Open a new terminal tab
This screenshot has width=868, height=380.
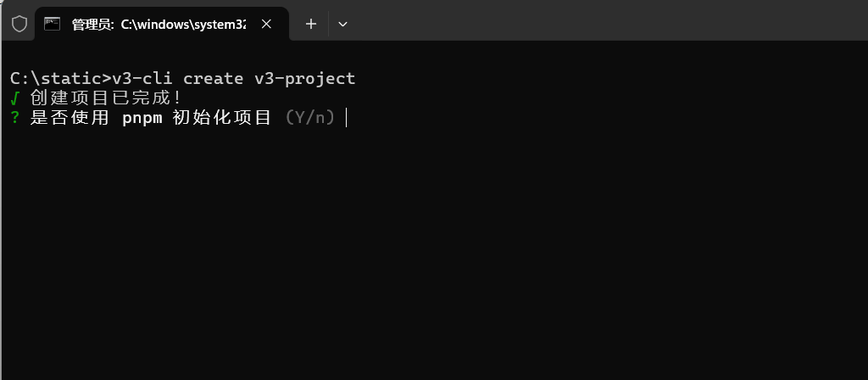[311, 24]
